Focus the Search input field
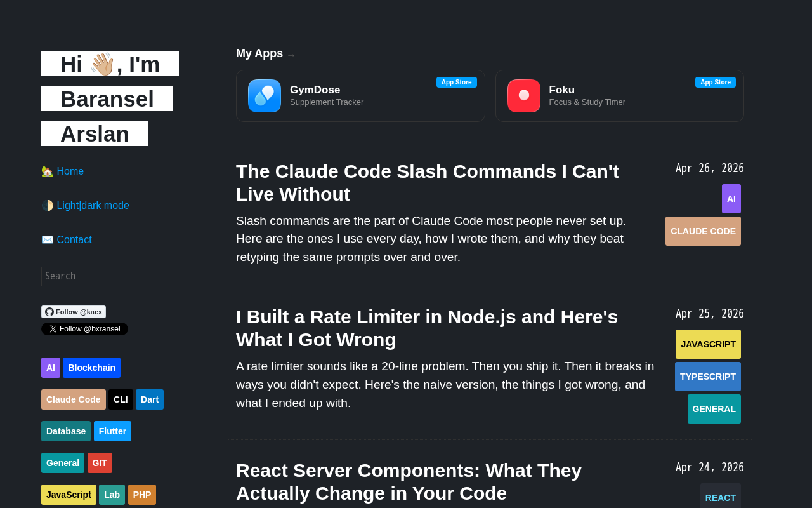The height and width of the screenshot is (508, 812). tap(99, 276)
